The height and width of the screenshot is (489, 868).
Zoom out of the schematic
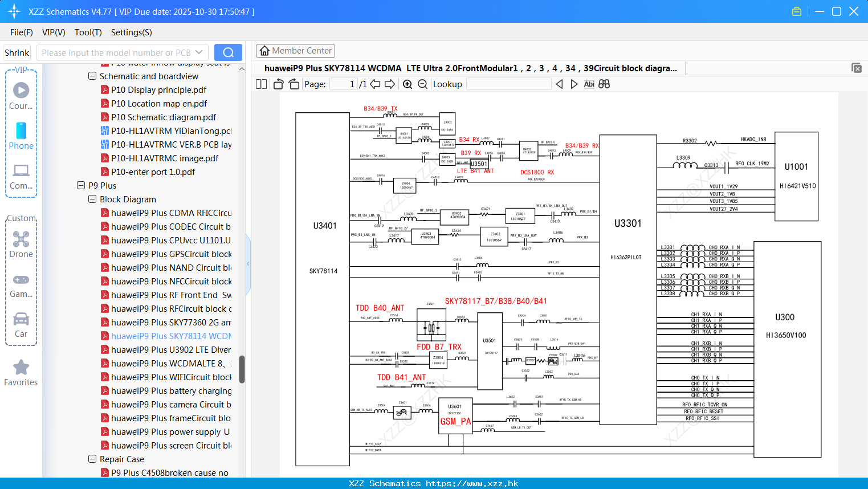pos(422,84)
